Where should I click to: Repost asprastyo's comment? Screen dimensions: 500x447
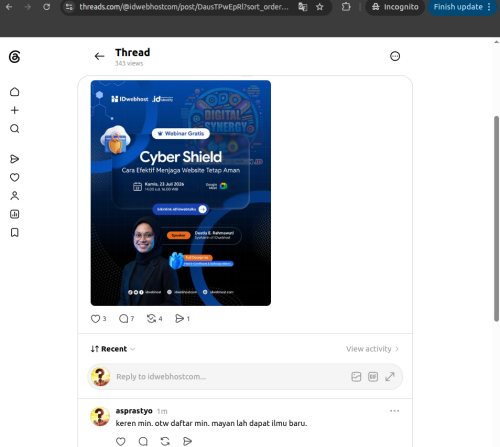(165, 441)
